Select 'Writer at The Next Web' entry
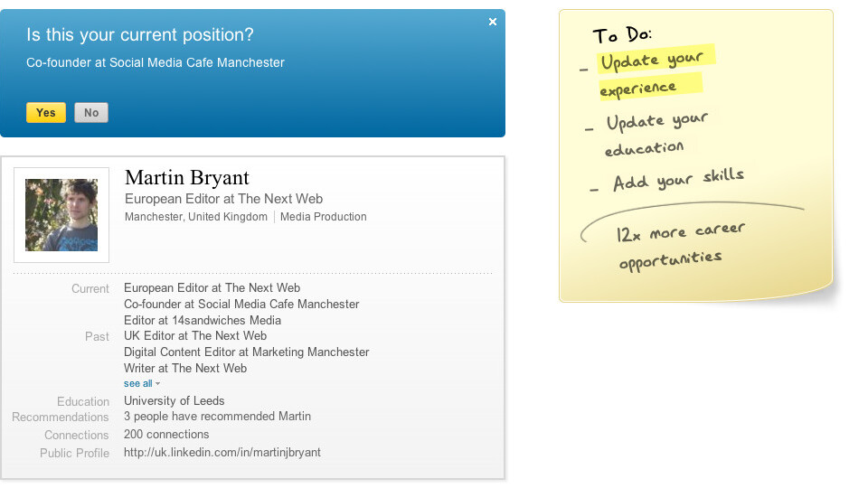This screenshot has height=488, width=868. 185,368
